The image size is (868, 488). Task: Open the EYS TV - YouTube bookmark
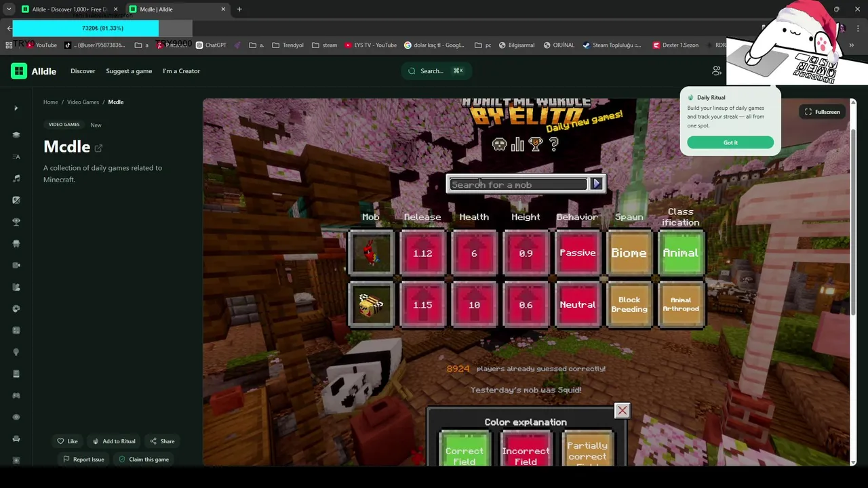pos(370,45)
